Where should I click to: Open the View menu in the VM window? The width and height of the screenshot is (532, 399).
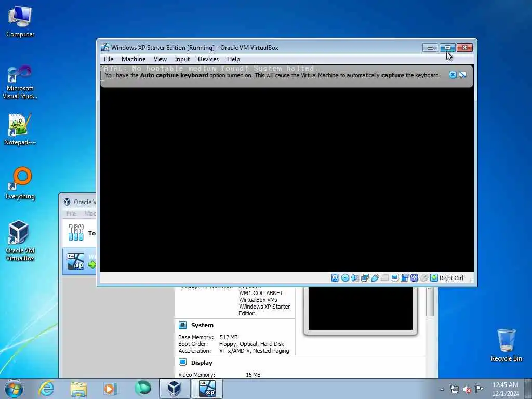pyautogui.click(x=160, y=59)
